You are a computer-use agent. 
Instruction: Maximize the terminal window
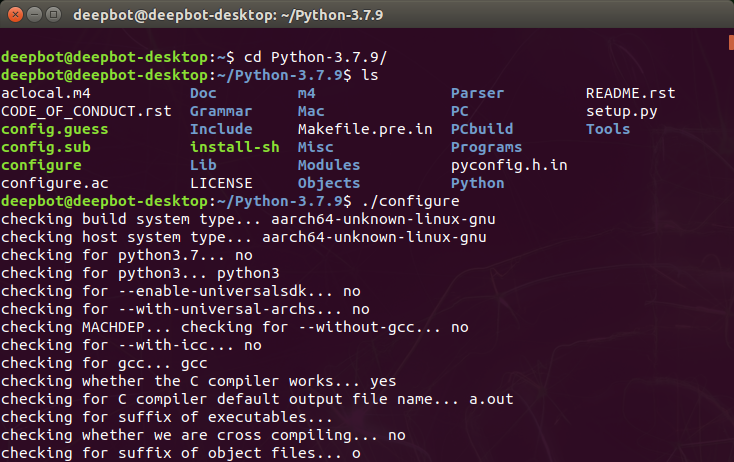point(53,15)
